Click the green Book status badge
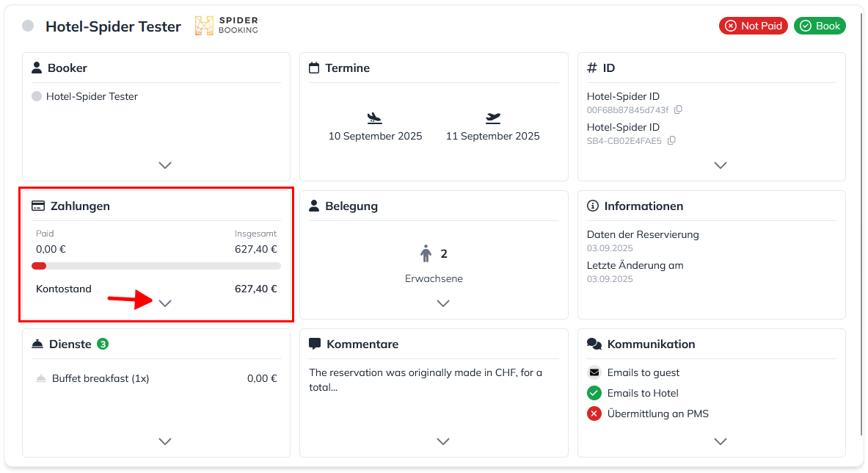The image size is (868, 473). coord(820,26)
